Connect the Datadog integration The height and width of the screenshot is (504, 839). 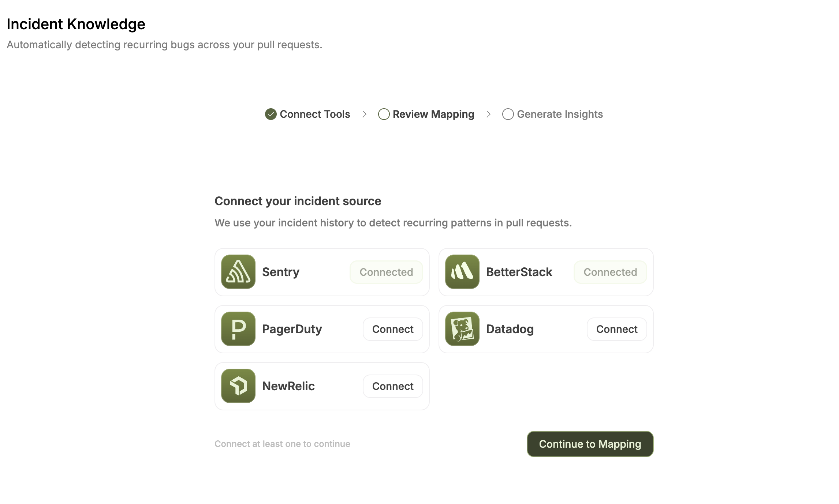click(x=616, y=329)
